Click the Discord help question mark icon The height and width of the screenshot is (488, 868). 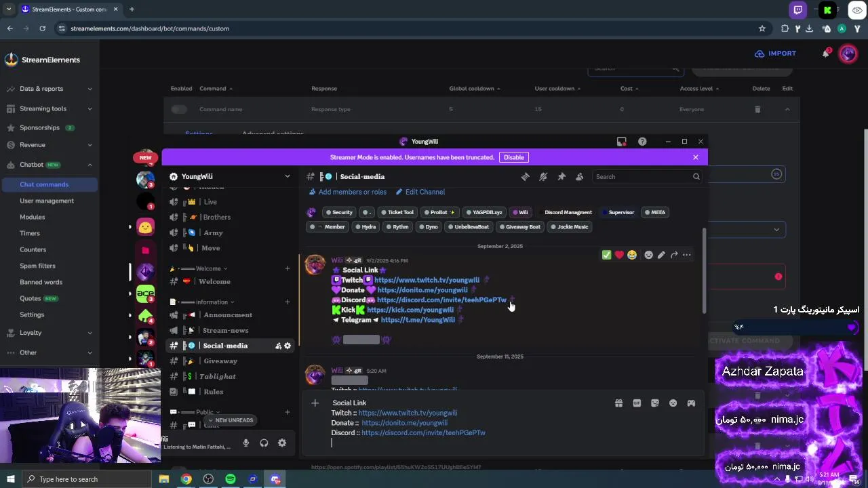click(642, 142)
